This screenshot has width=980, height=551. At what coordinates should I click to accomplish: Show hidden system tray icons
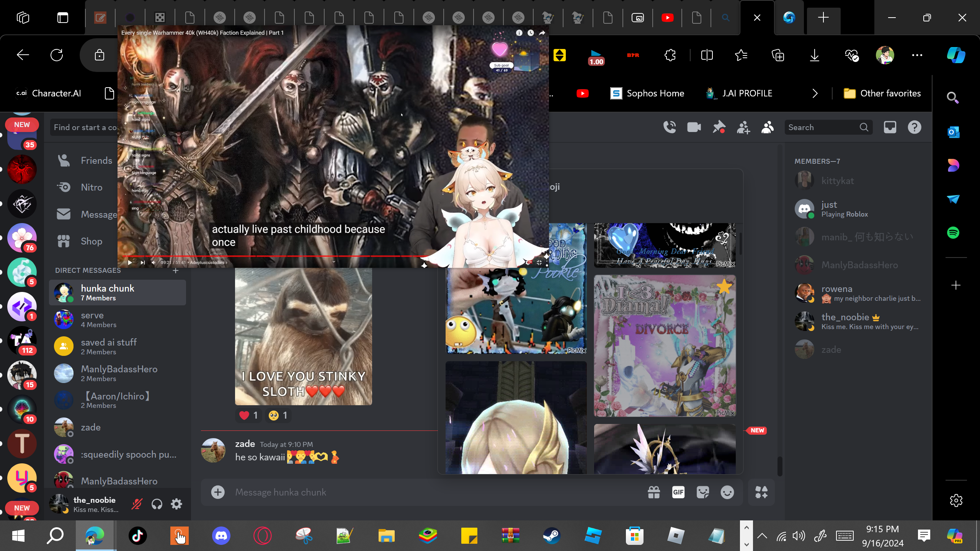coord(762,536)
